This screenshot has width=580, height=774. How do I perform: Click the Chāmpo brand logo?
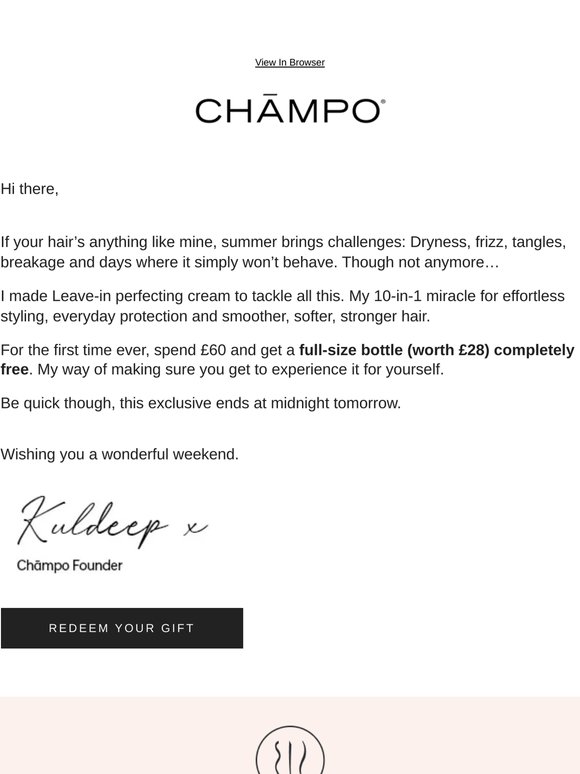point(290,111)
